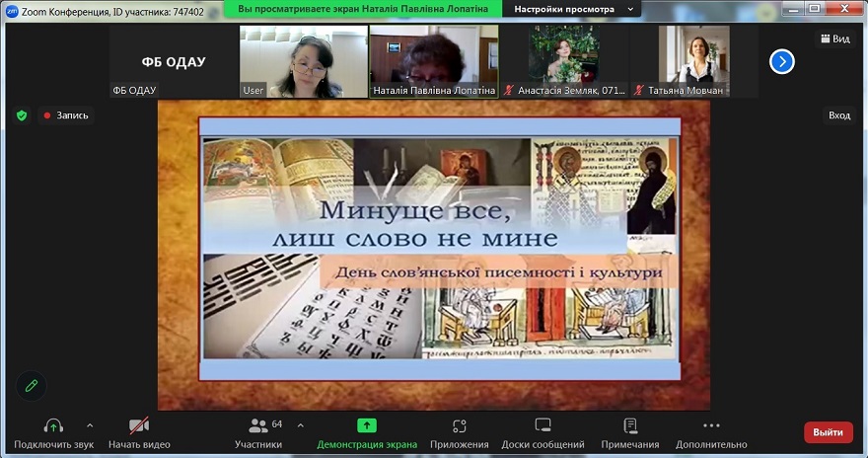This screenshot has height=458, width=868.
Task: Open the Примечания notes icon
Action: 630,425
